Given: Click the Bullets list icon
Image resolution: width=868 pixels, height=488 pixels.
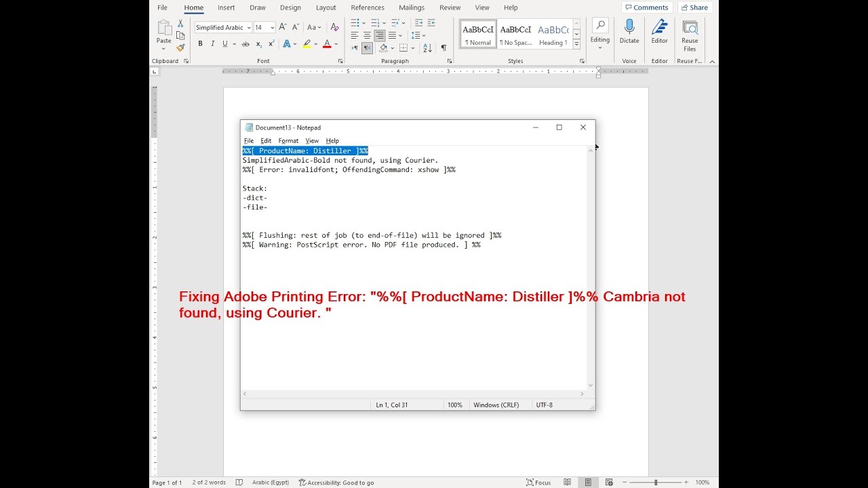Looking at the screenshot, I should tap(355, 23).
